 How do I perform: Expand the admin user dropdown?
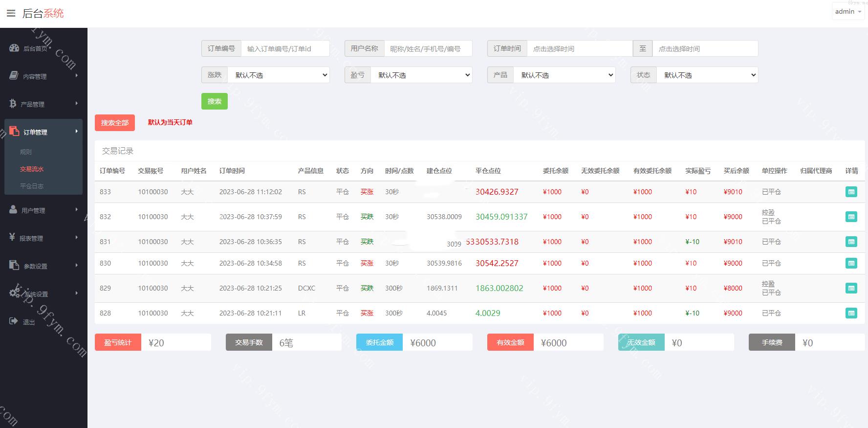[848, 12]
